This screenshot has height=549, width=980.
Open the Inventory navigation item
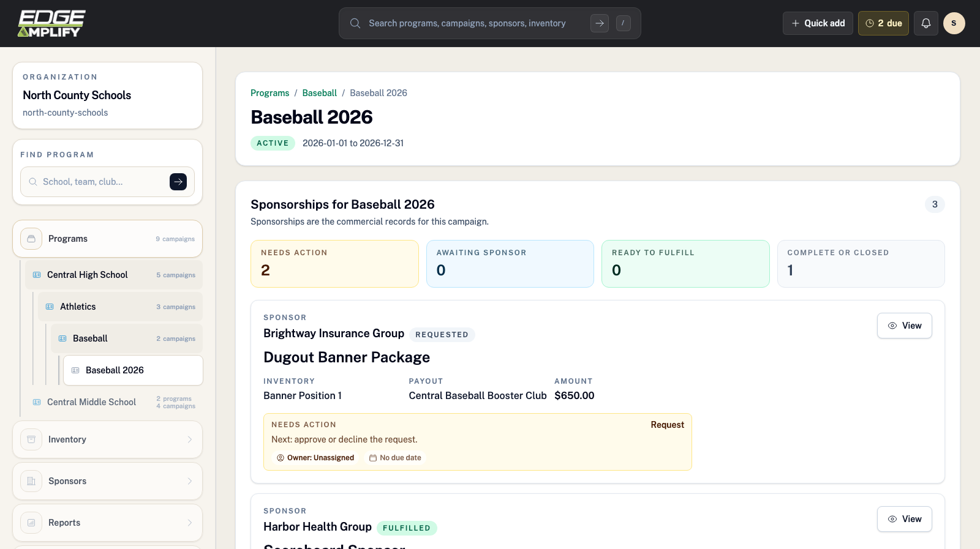[108, 439]
